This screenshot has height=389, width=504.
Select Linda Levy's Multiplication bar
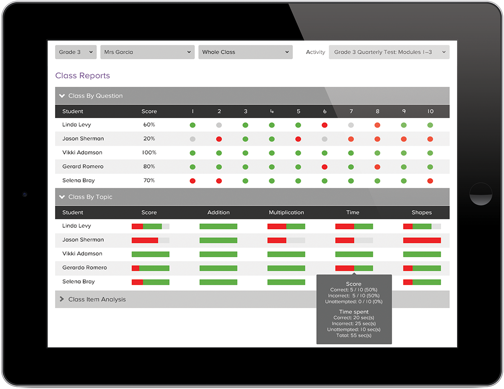coord(286,227)
